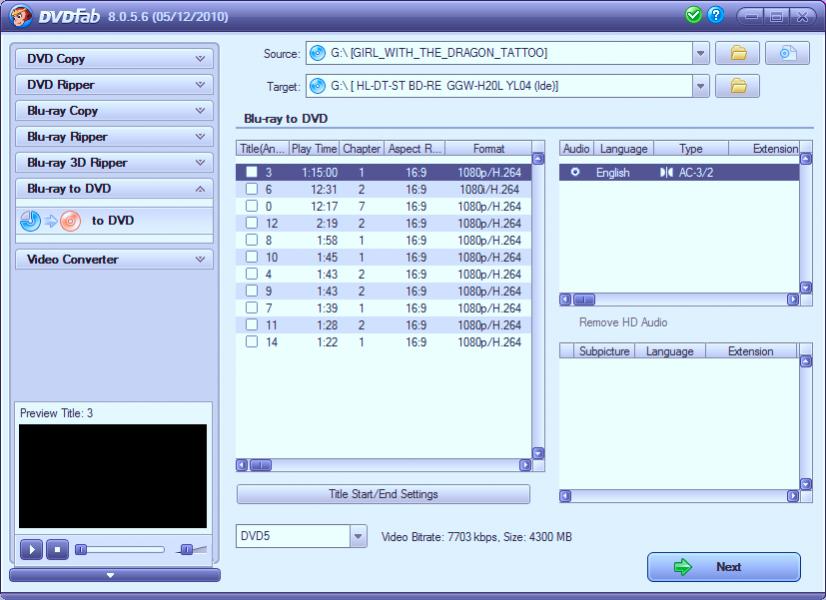Check the box for title 3

252,172
